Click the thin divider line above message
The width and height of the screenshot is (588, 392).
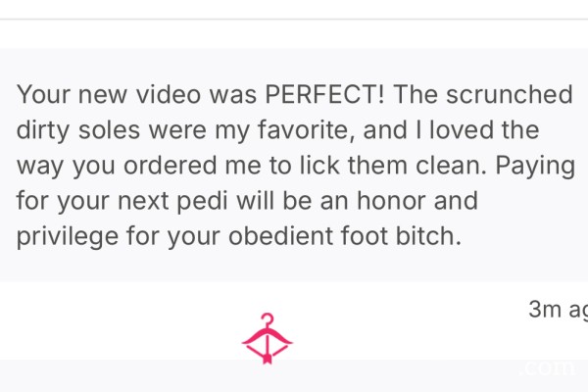point(294,19)
